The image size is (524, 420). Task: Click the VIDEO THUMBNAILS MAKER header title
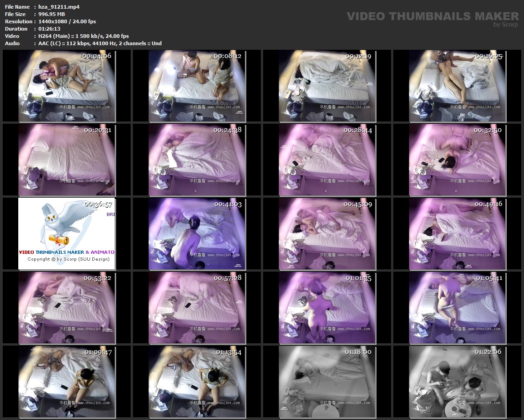433,16
